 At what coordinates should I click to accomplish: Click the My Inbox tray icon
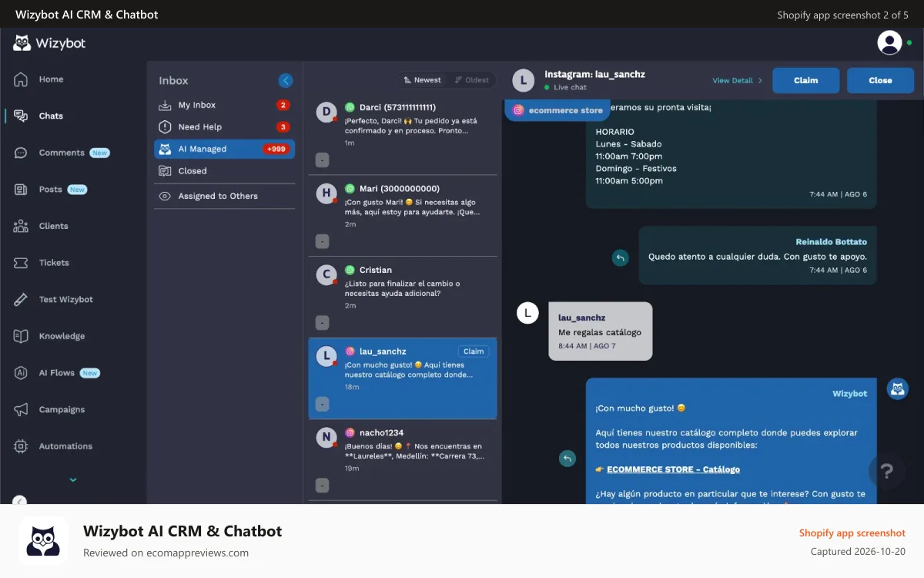point(165,105)
